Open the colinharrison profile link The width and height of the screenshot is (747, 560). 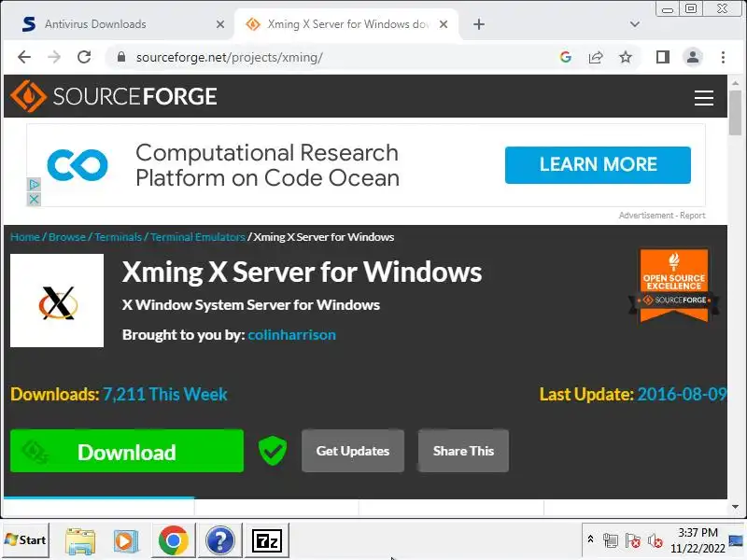pyautogui.click(x=291, y=335)
